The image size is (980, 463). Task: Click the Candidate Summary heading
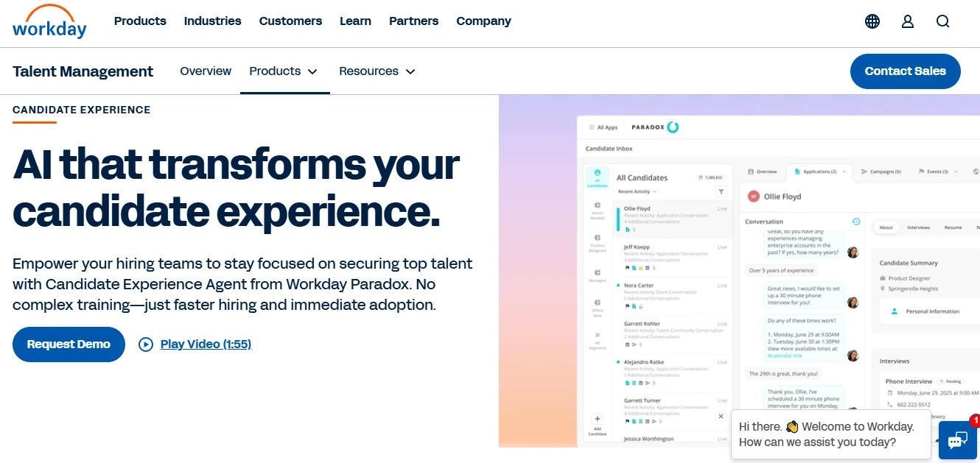pyautogui.click(x=909, y=263)
